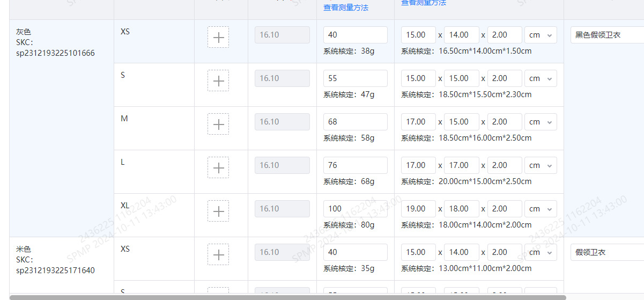The image size is (644, 300).
Task: Select SKC sp2312193225101666 text
Action: coord(55,53)
